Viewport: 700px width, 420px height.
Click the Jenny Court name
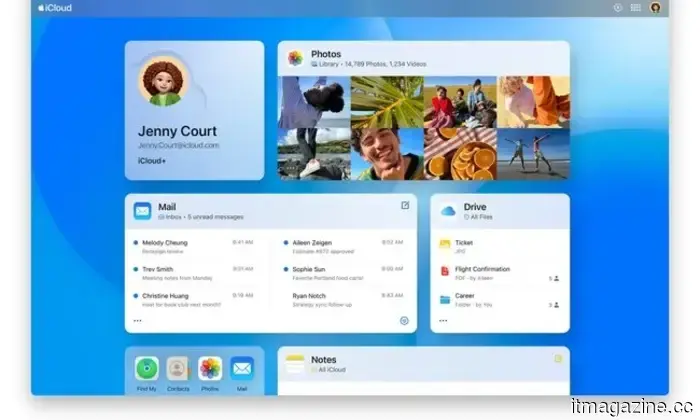tap(177, 131)
